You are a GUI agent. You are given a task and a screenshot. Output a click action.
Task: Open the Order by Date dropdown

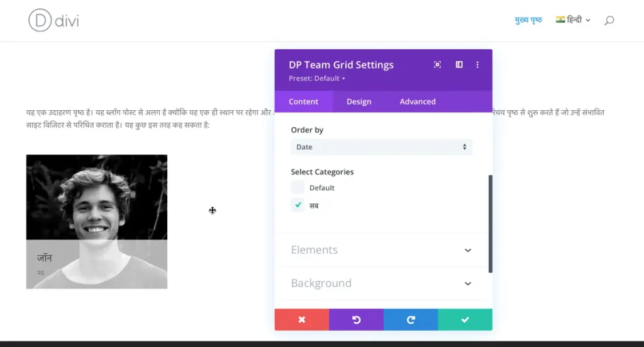[x=382, y=147]
